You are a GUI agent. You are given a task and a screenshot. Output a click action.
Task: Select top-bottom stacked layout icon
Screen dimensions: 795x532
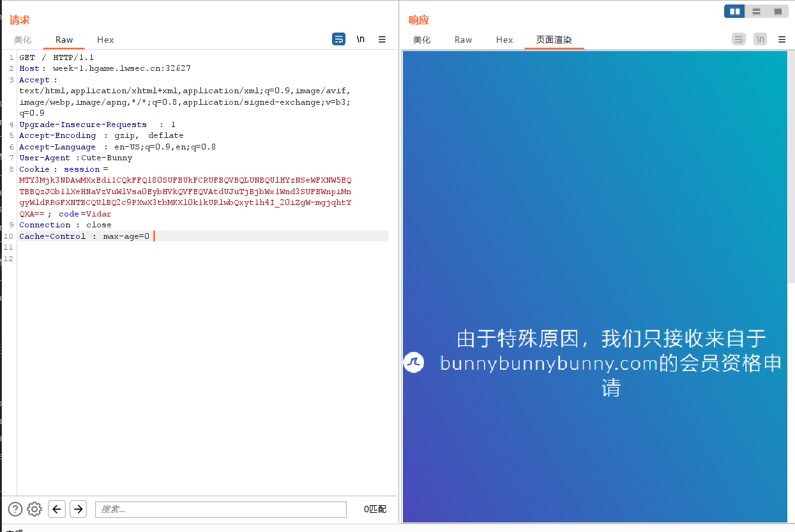pyautogui.click(x=756, y=11)
